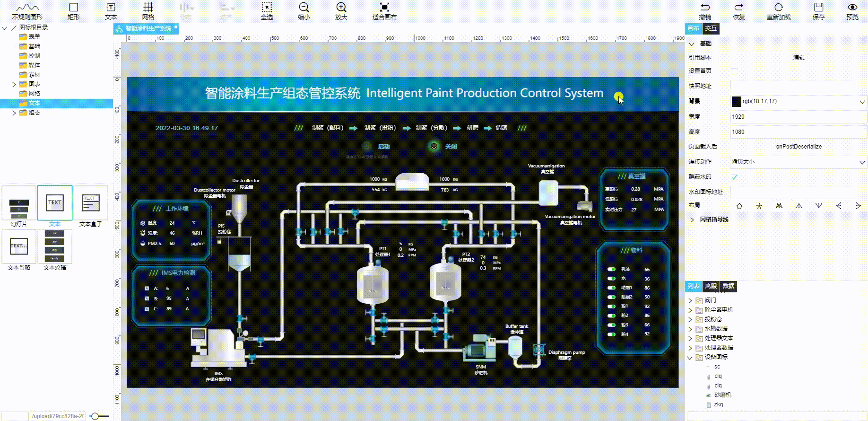
Task: Toggle the 粉1 material switch
Action: click(611, 306)
